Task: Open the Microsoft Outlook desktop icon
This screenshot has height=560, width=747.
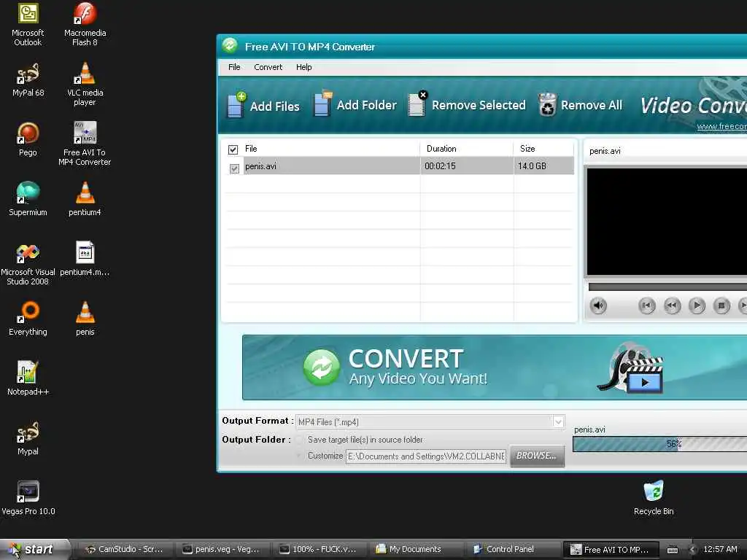Action: (x=28, y=24)
